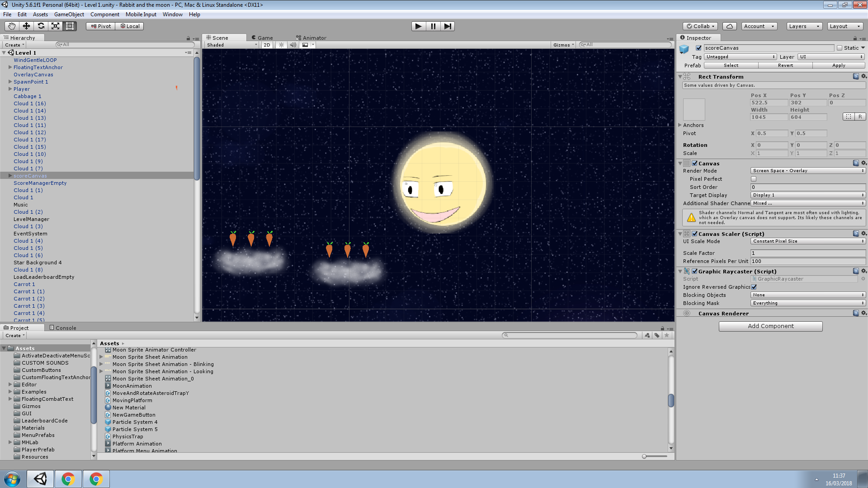Select the Hand tool
The height and width of the screenshot is (488, 868).
(12, 26)
